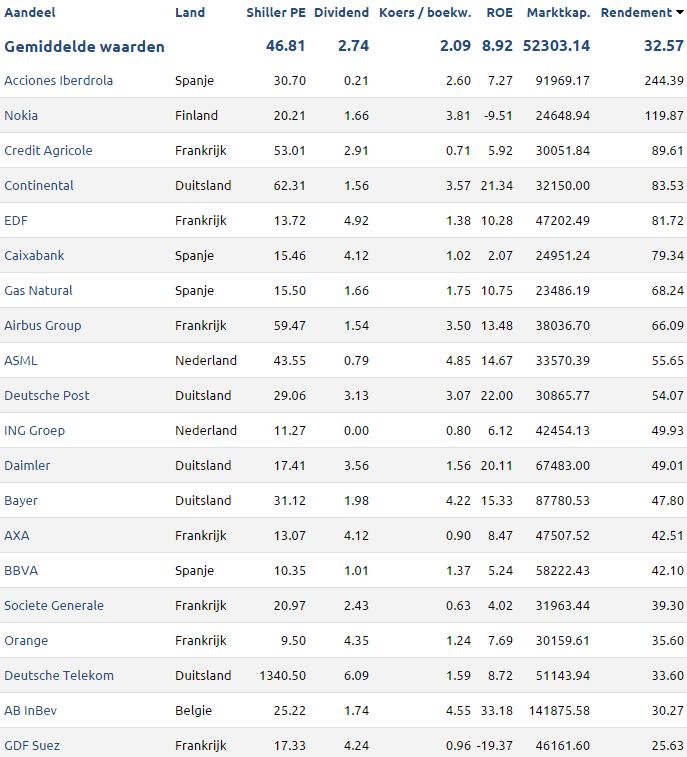Sort table by Shiller PE column
This screenshot has width=687, height=757.
click(x=276, y=13)
